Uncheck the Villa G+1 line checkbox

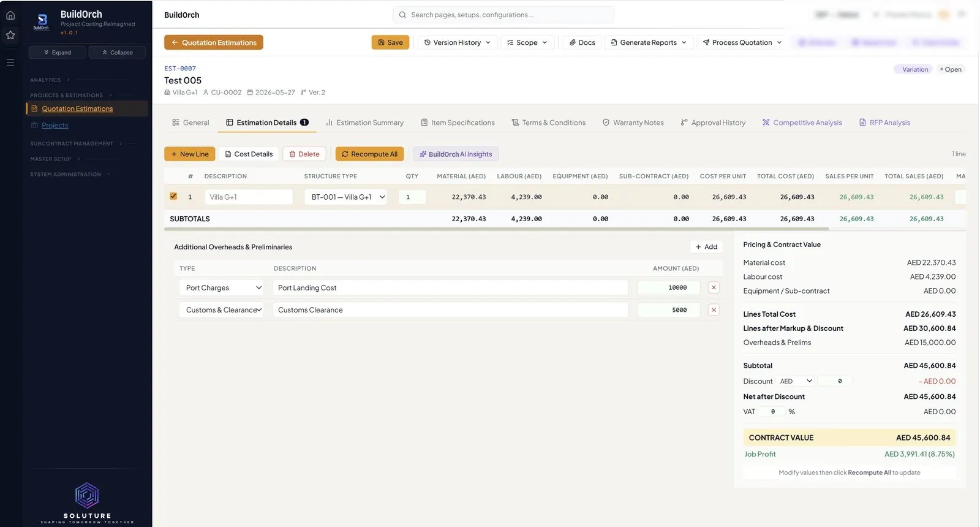coord(173,197)
